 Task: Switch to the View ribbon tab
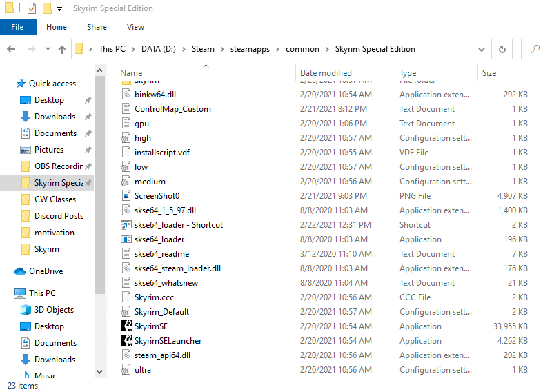click(135, 27)
